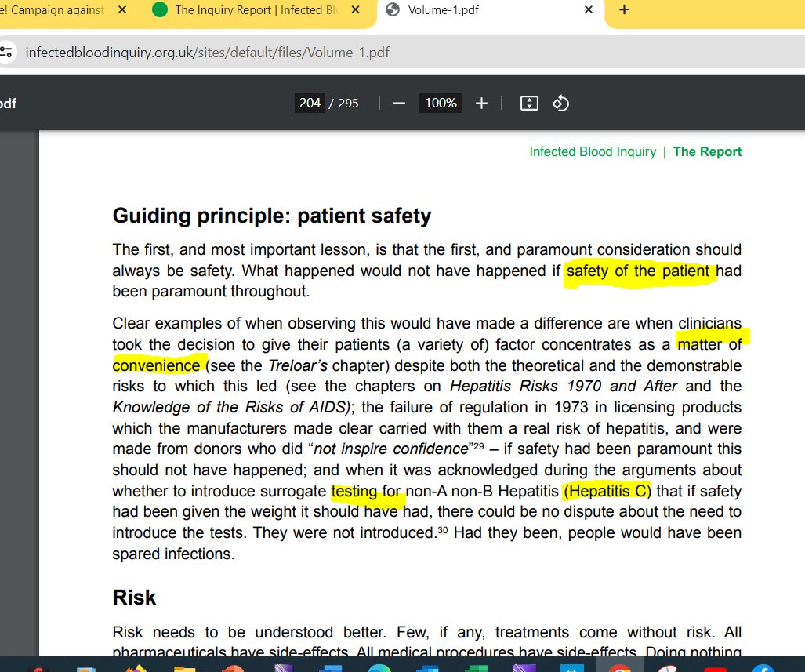Viewport: 805px width, 672px height.
Task: Close The Inquiry Report tab
Action: click(355, 9)
